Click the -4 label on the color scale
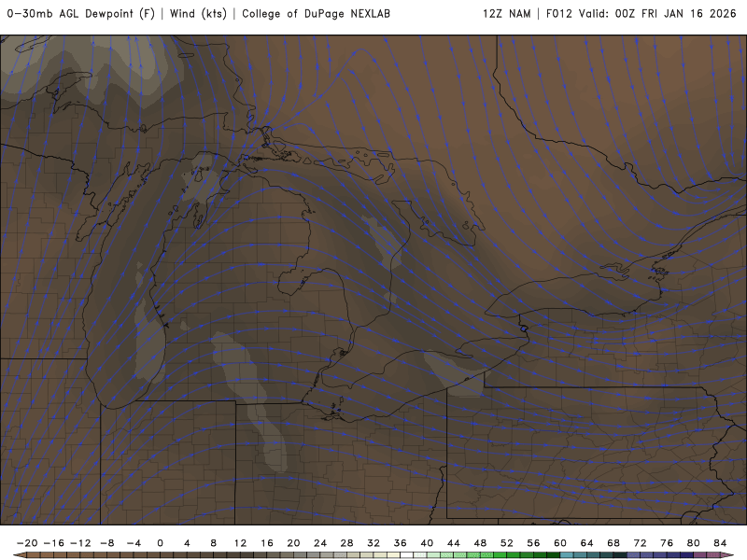This screenshot has width=747, height=560. (134, 543)
